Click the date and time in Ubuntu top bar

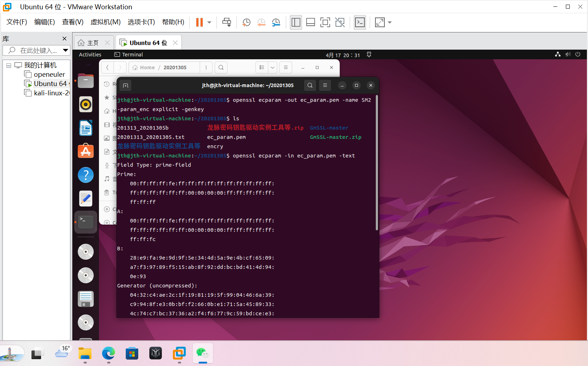click(x=343, y=55)
